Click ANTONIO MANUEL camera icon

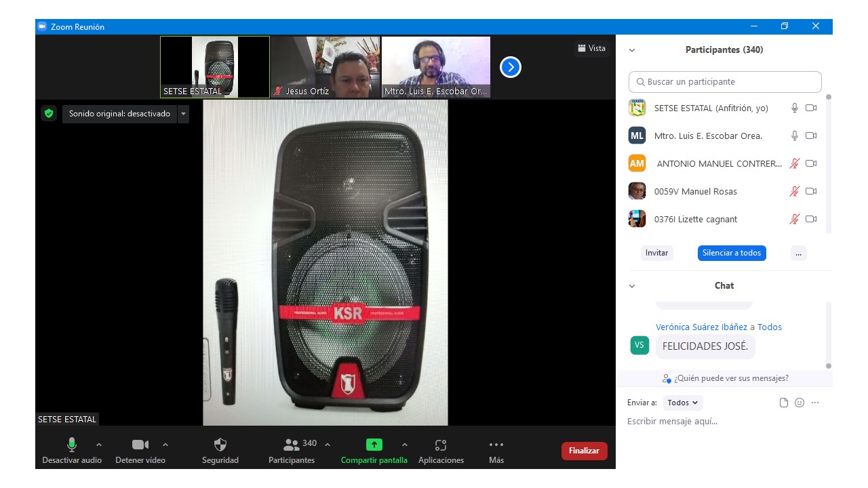[x=811, y=163]
